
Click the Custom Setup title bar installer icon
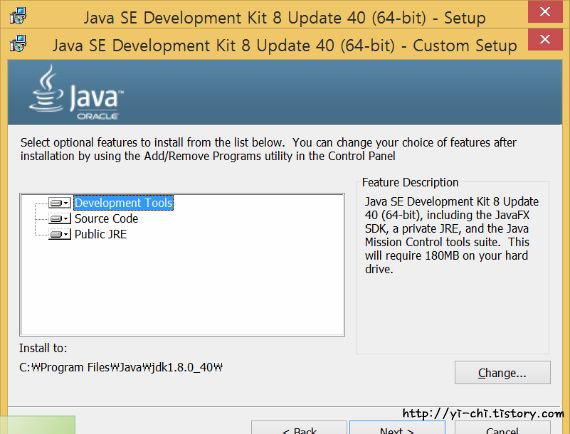coord(18,44)
